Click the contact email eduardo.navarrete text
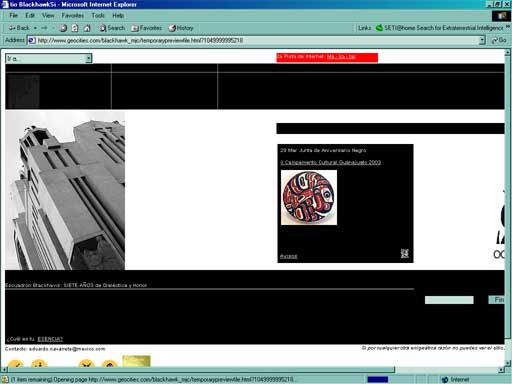The width and height of the screenshot is (512, 384). [67, 349]
